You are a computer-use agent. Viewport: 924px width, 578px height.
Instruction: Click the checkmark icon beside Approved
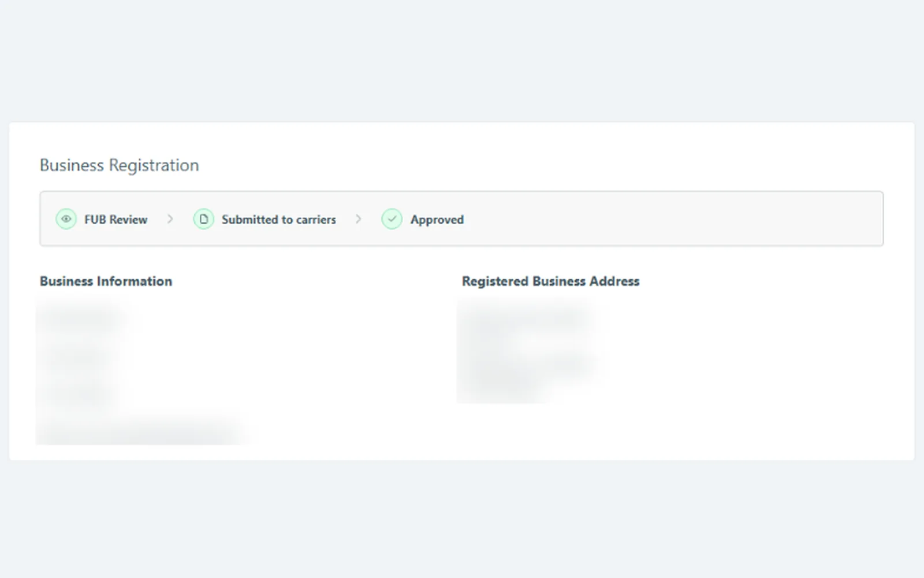click(x=392, y=219)
